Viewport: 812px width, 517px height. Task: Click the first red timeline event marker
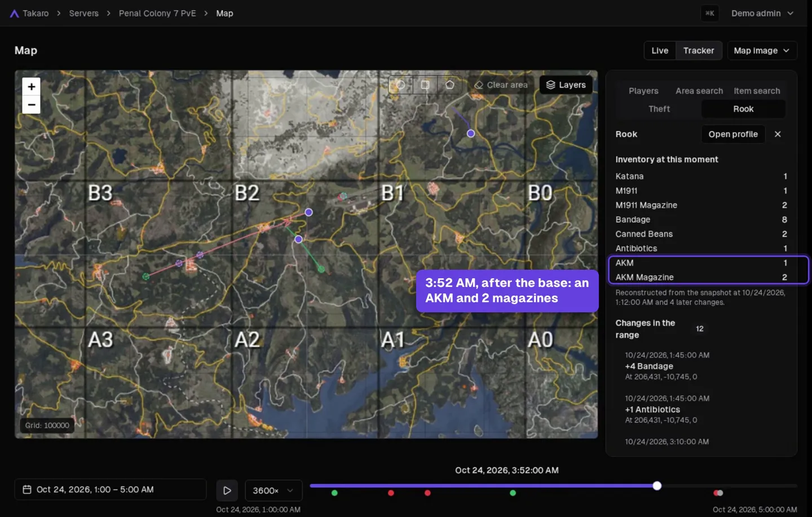coord(391,493)
